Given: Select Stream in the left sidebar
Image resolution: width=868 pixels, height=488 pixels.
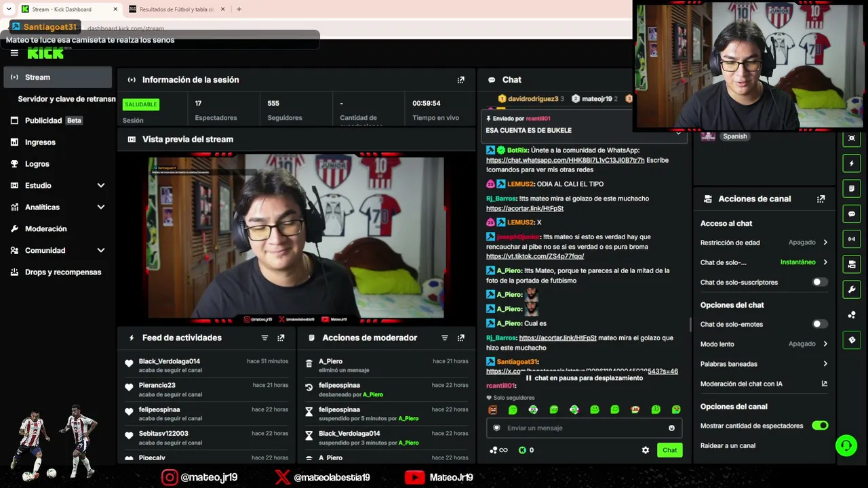Looking at the screenshot, I should [x=58, y=77].
